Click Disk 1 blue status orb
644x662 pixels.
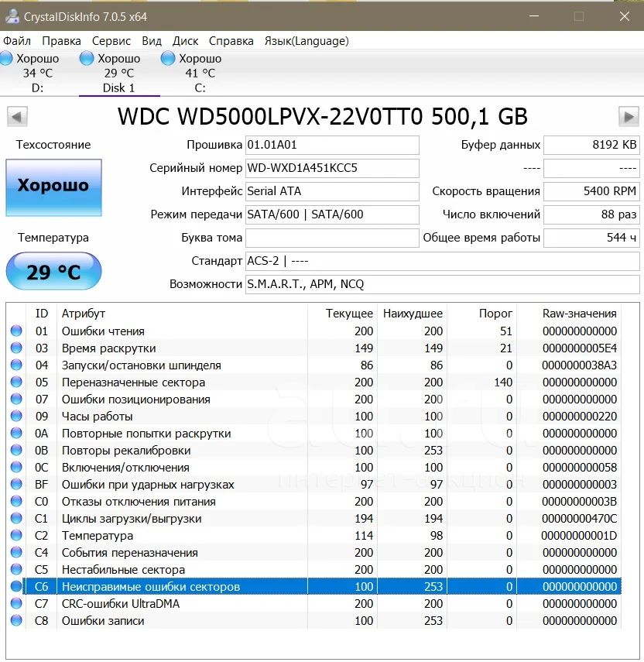(x=87, y=58)
